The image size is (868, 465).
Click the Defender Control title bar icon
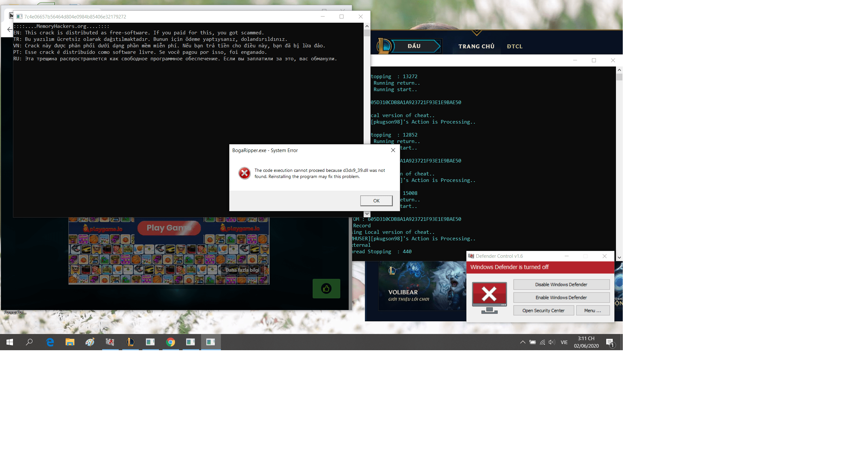(471, 256)
